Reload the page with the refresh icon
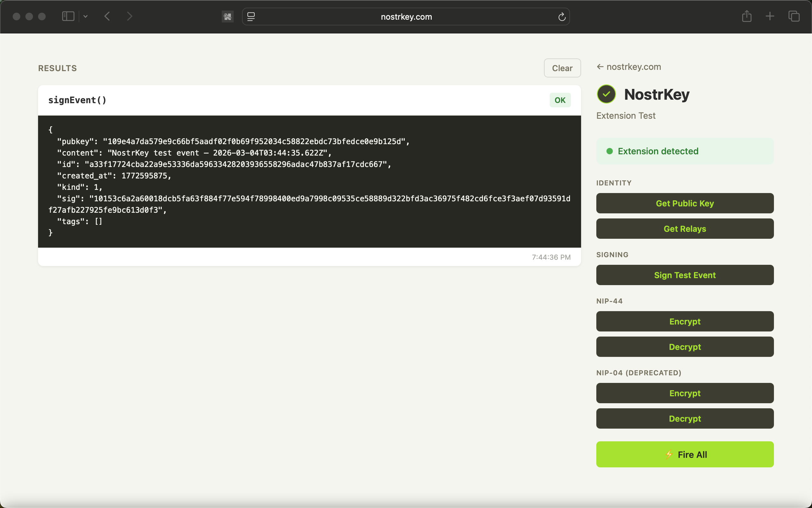This screenshot has width=812, height=508. click(x=562, y=17)
